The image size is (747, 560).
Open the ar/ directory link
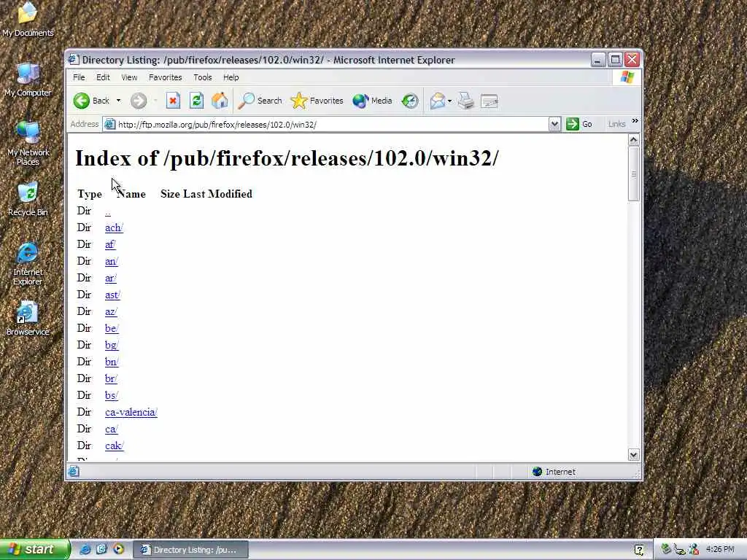click(111, 278)
